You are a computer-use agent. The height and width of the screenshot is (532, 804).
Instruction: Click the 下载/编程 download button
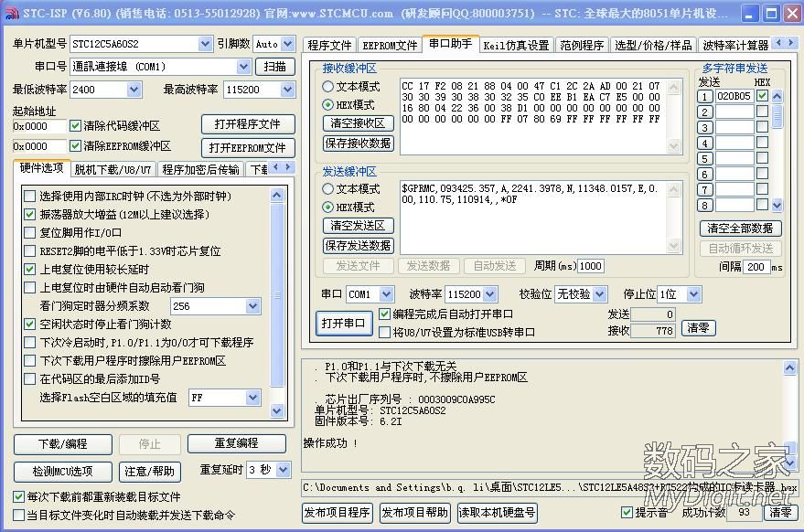click(62, 444)
